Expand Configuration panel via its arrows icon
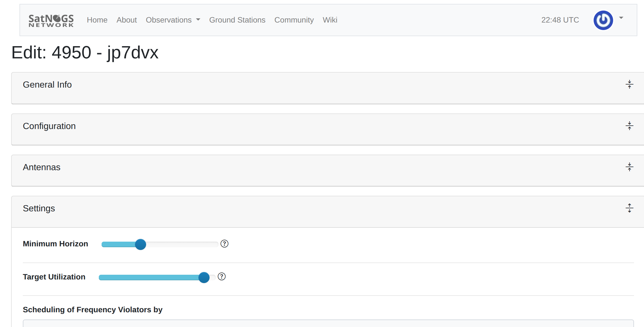This screenshot has height=327, width=644. pyautogui.click(x=629, y=126)
